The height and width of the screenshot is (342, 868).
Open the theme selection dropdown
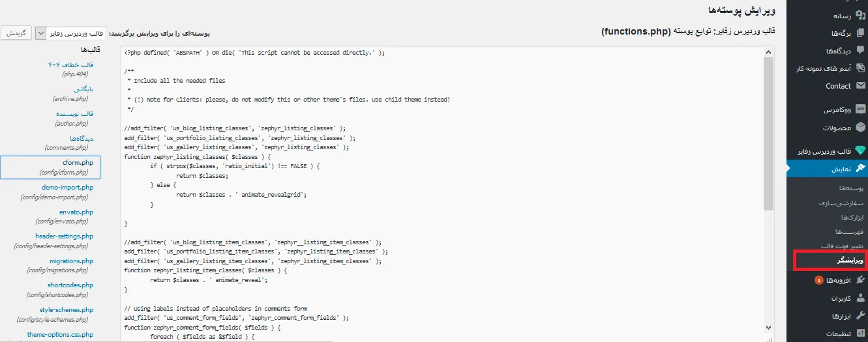point(72,33)
